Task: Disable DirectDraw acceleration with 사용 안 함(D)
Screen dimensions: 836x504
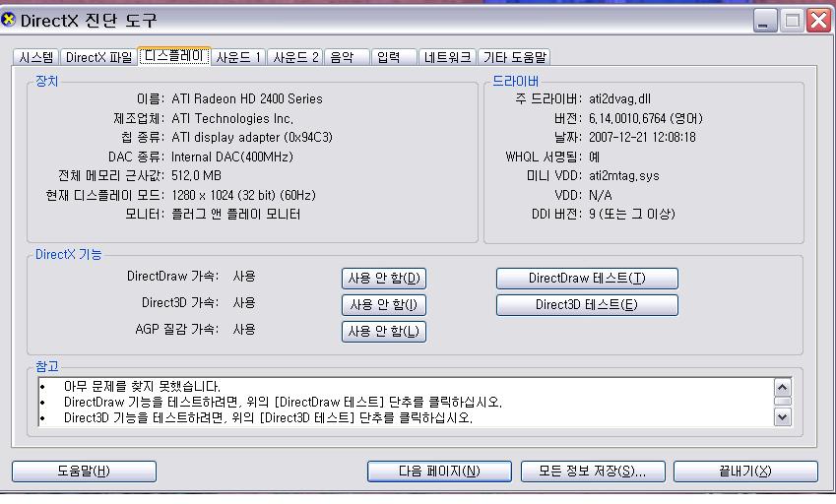Action: pyautogui.click(x=384, y=279)
